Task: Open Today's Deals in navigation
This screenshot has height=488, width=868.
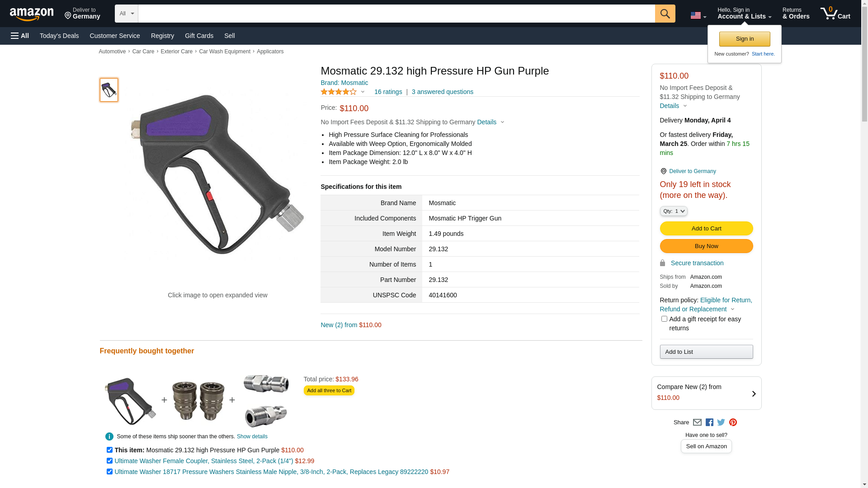Action: coord(59,36)
